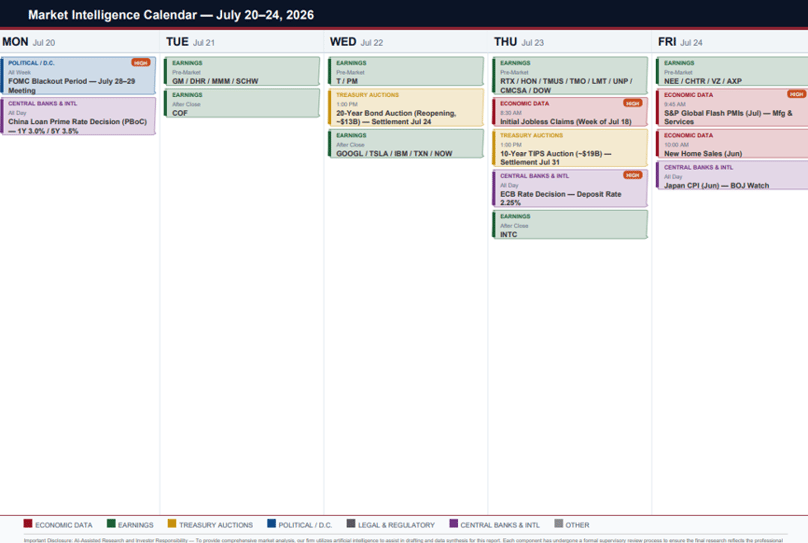This screenshot has height=543, width=808.
Task: Open the New Home Sales (Jun) card
Action: (732, 144)
